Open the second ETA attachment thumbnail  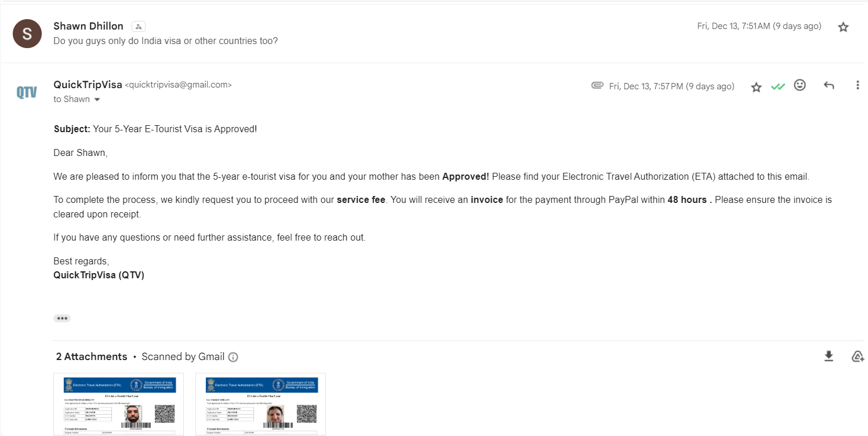point(260,405)
